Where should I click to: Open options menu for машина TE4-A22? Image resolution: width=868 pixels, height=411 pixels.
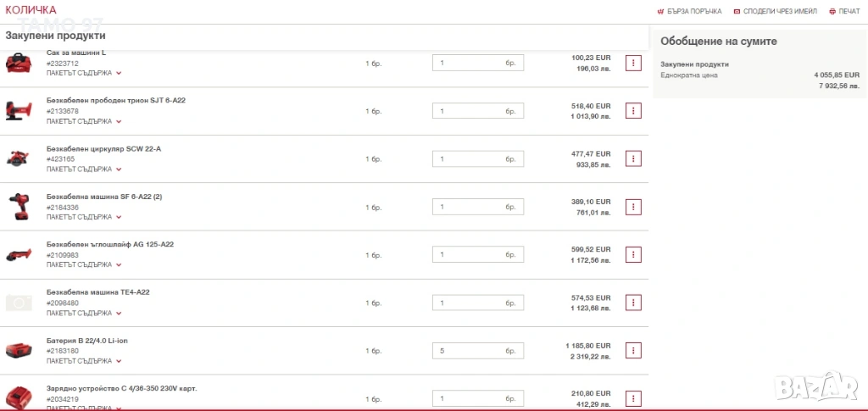click(633, 303)
